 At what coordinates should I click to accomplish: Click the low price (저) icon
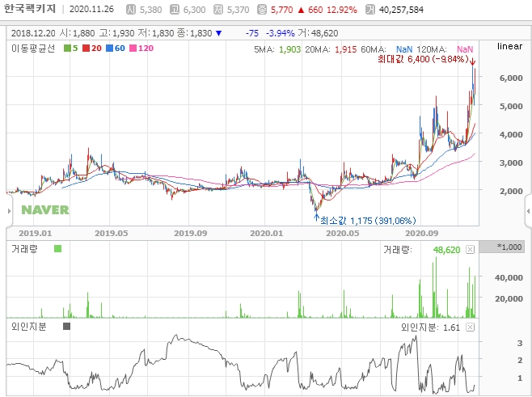(x=218, y=10)
